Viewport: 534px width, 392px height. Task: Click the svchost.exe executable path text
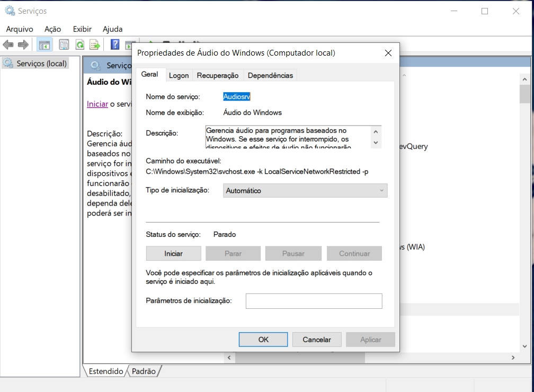(257, 172)
